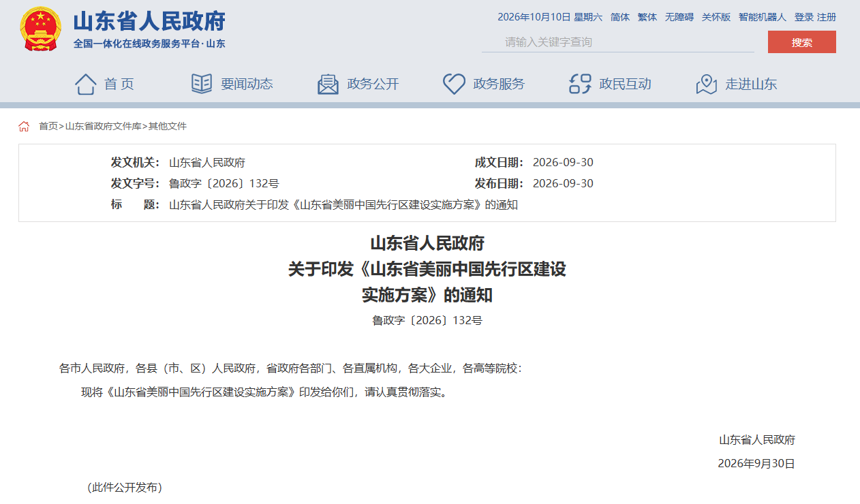Viewport: 860px width, 504px height.
Task: Click the envelope icon for 政务公开
Action: 328,84
